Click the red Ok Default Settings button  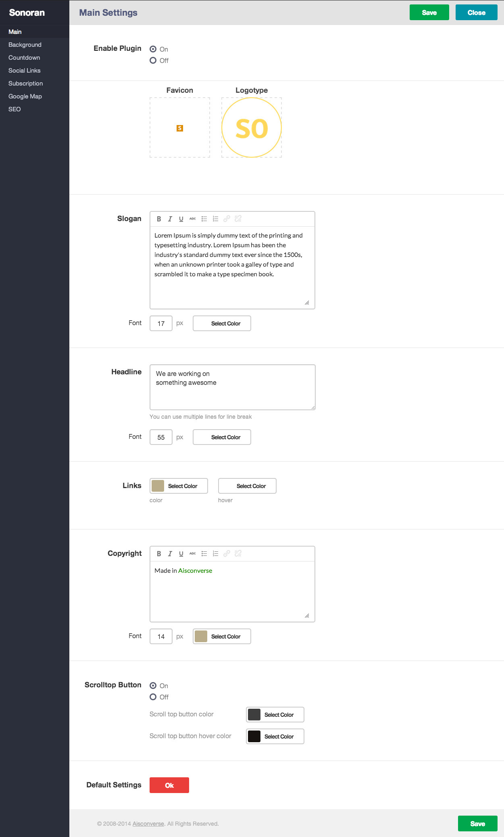point(169,785)
